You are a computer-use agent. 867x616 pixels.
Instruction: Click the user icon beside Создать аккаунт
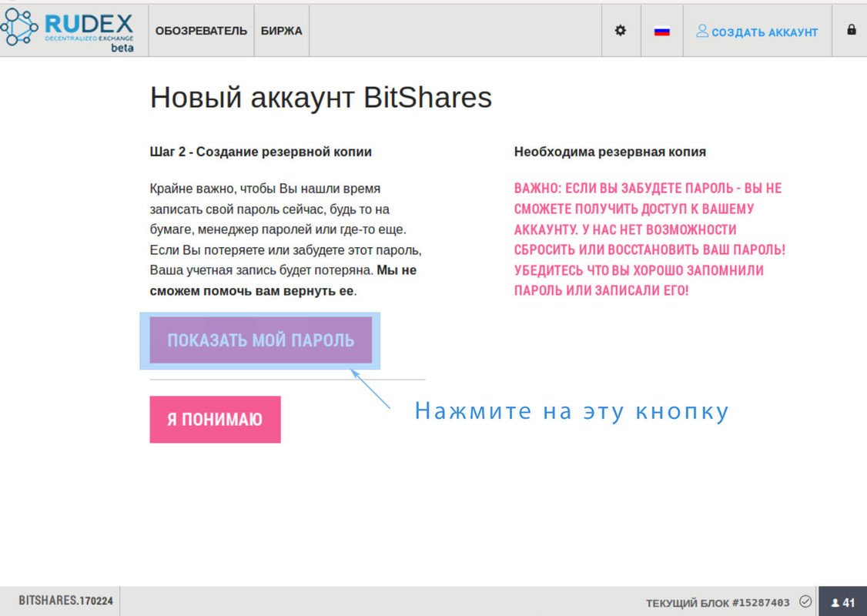[x=701, y=31]
